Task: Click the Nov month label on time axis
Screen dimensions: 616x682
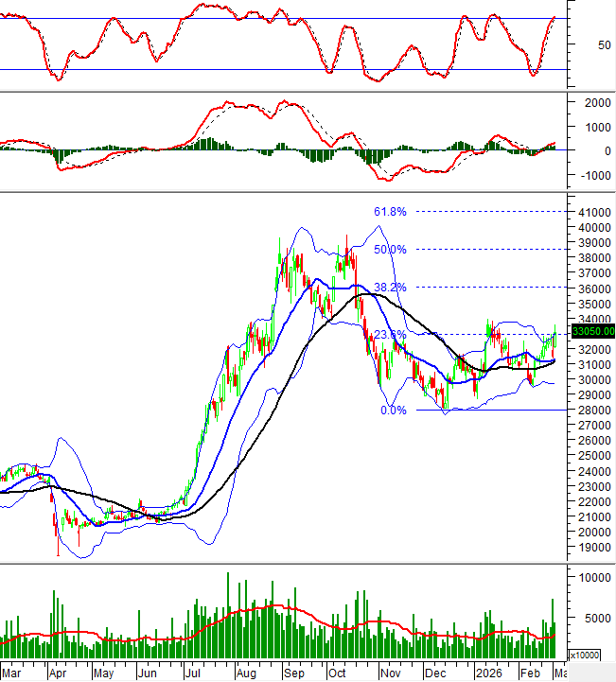Action: point(389,673)
